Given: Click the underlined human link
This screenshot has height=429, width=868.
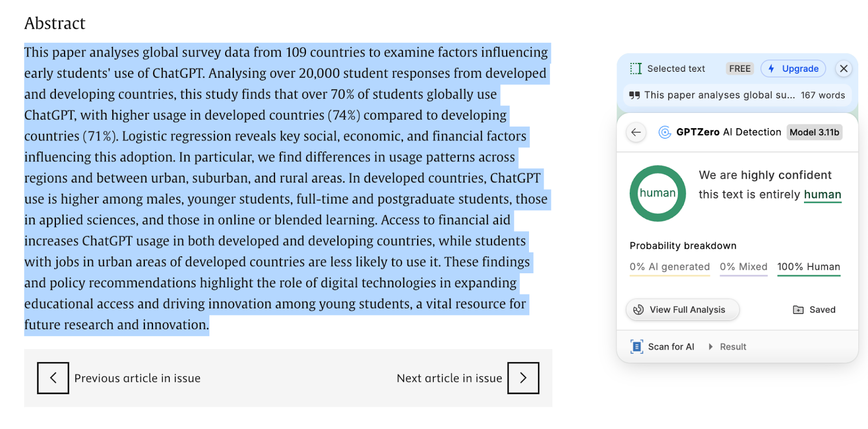Looking at the screenshot, I should point(822,195).
